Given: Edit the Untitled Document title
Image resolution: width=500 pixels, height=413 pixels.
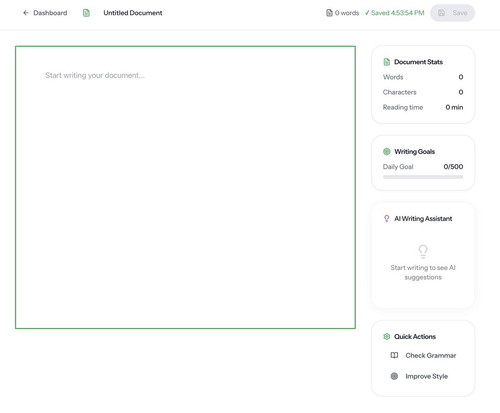Looking at the screenshot, I should (x=133, y=13).
